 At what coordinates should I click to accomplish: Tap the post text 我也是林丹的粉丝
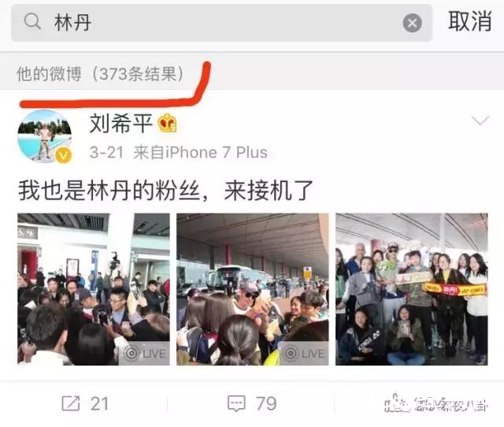[x=109, y=191]
